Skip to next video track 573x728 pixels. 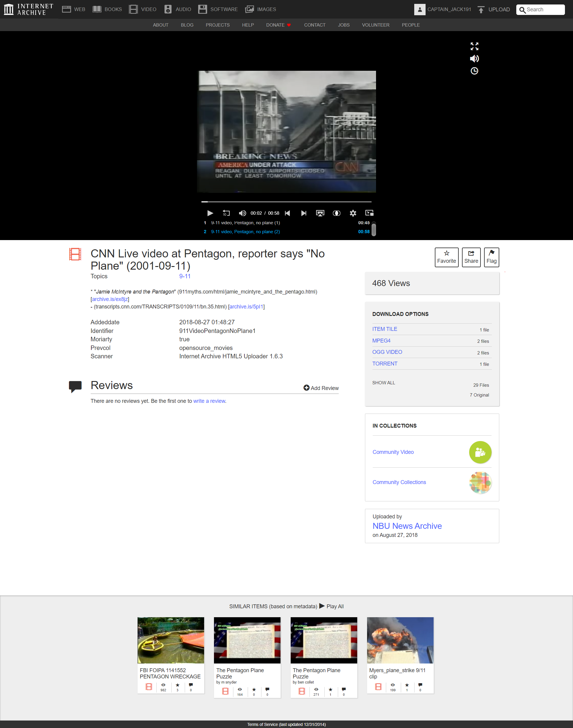point(304,213)
